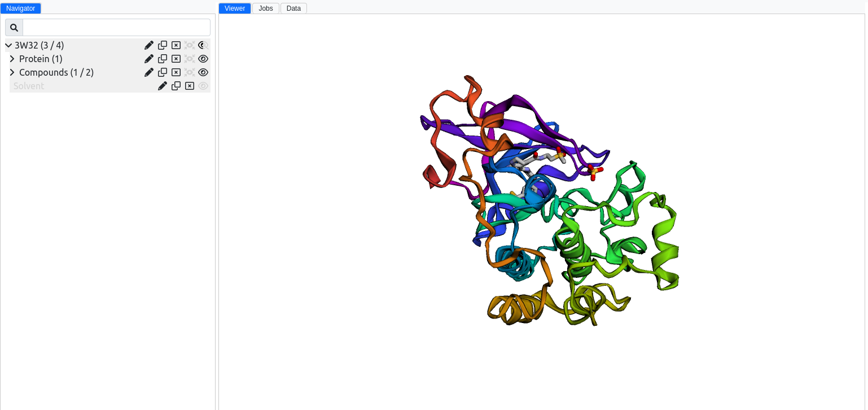Edit the Compounds row with pencil icon
The height and width of the screenshot is (410, 868).
pyautogui.click(x=149, y=72)
